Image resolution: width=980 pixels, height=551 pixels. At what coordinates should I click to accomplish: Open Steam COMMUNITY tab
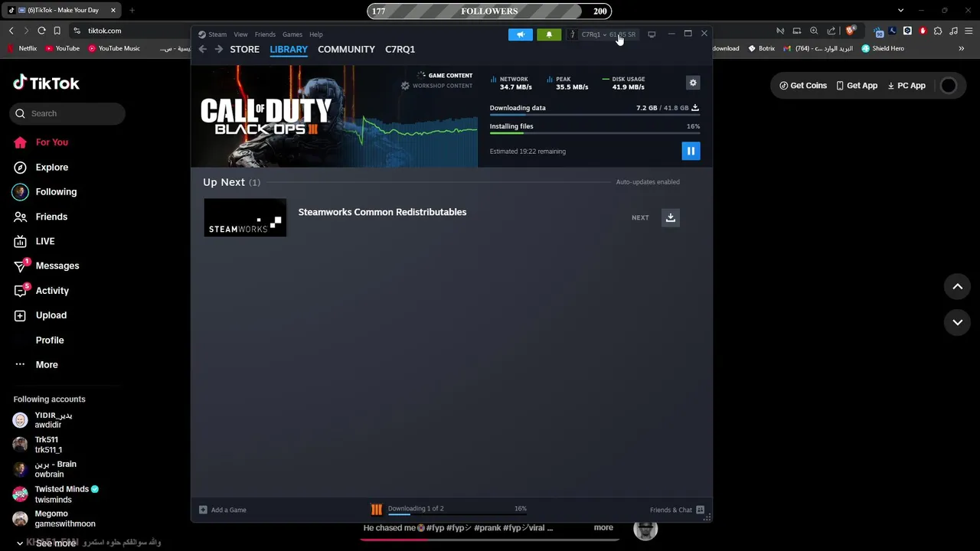click(x=346, y=49)
